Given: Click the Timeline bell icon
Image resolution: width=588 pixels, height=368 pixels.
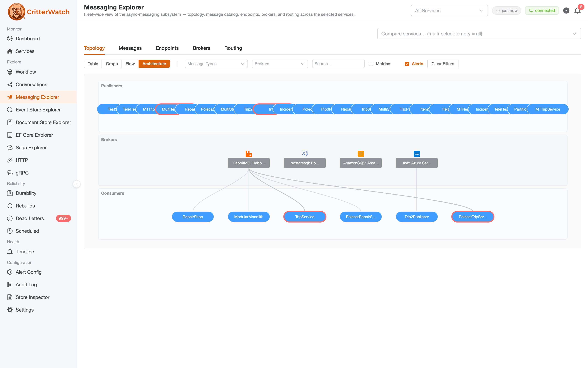Looking at the screenshot, I should 10,252.
